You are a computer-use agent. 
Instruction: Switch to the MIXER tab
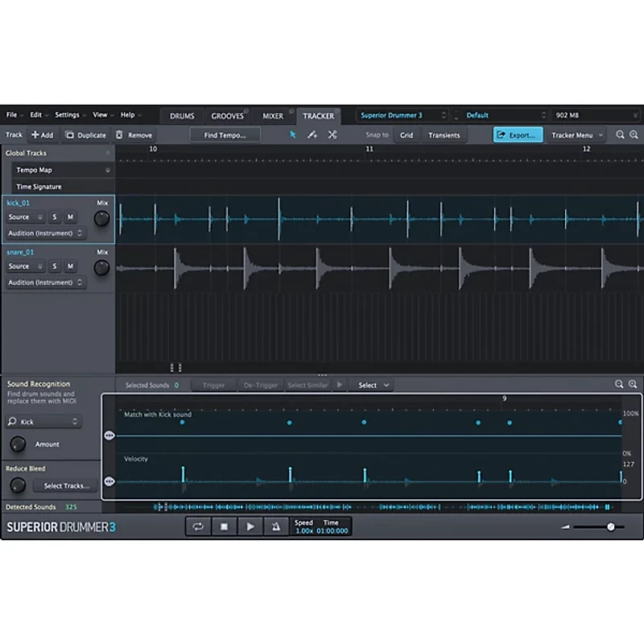pos(273,115)
